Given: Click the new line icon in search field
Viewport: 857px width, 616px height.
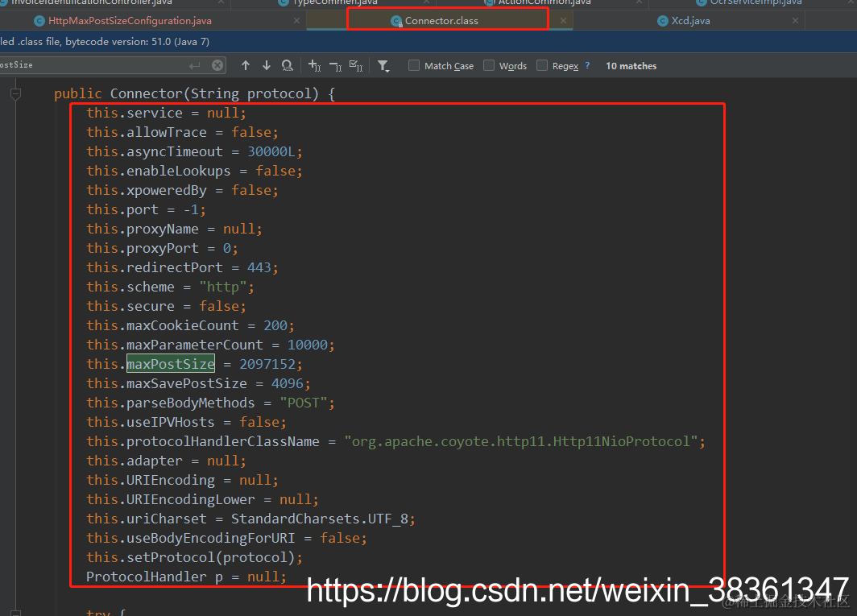Looking at the screenshot, I should pos(195,65).
